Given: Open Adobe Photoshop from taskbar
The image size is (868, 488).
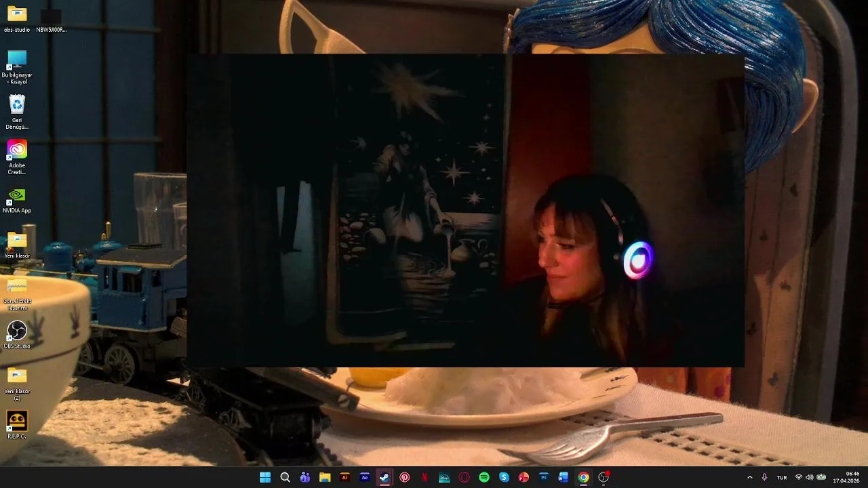Looking at the screenshot, I should click(x=544, y=477).
